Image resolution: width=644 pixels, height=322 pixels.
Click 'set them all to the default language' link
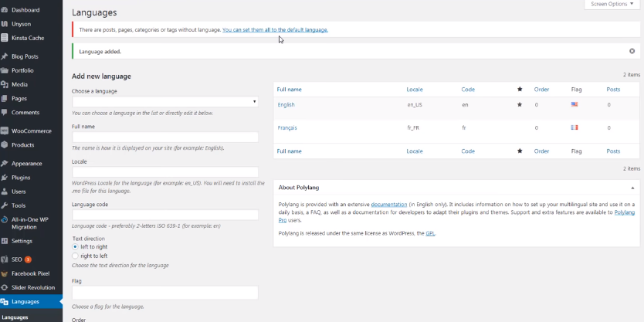point(275,30)
